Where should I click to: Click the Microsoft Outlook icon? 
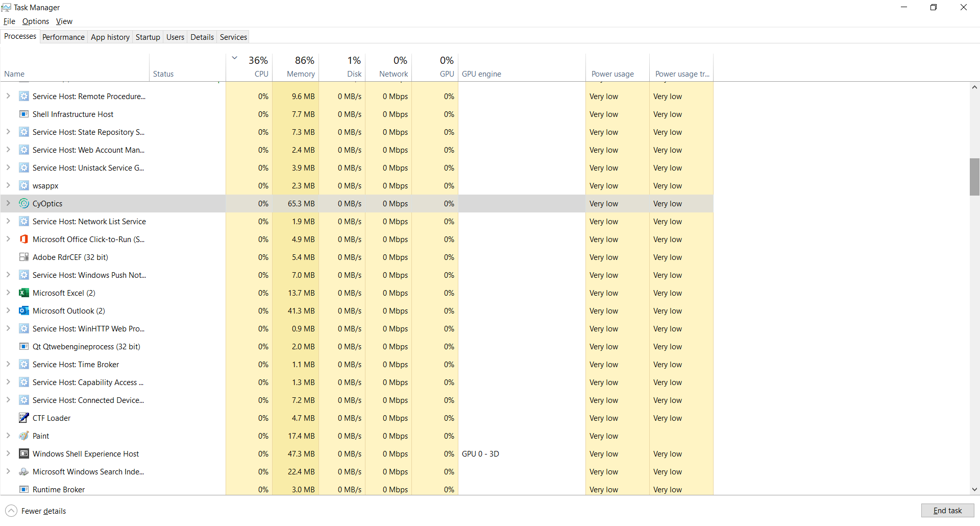(x=24, y=310)
